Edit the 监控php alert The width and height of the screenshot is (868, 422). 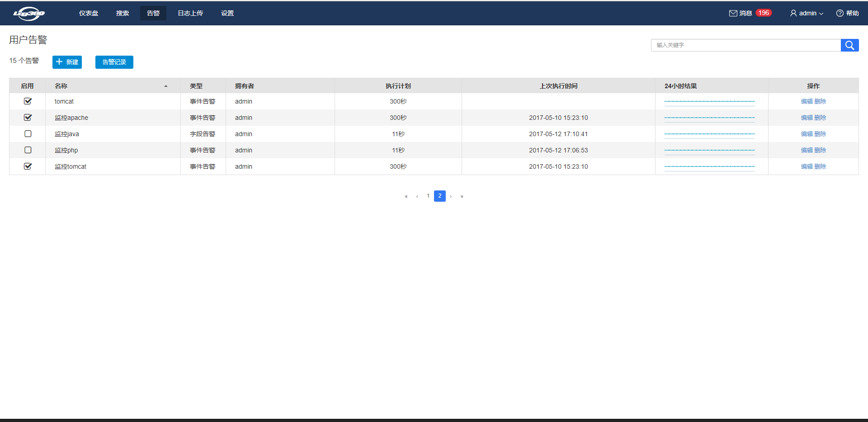click(807, 150)
